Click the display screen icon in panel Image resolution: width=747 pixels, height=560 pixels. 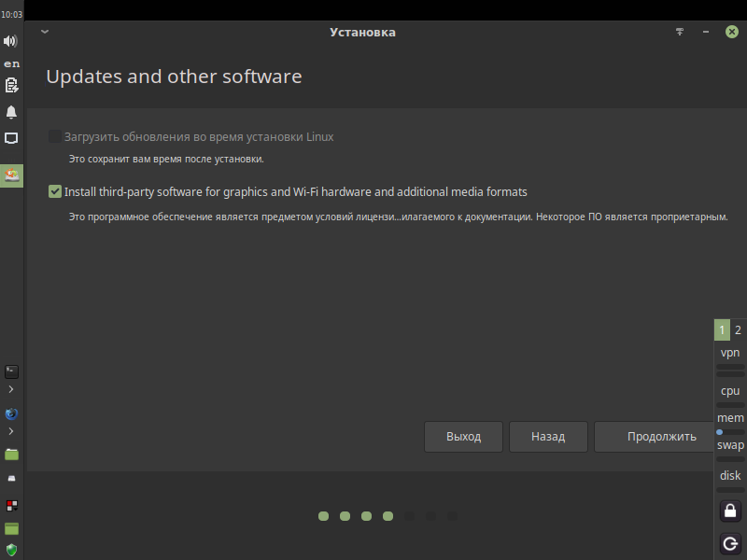click(x=11, y=138)
